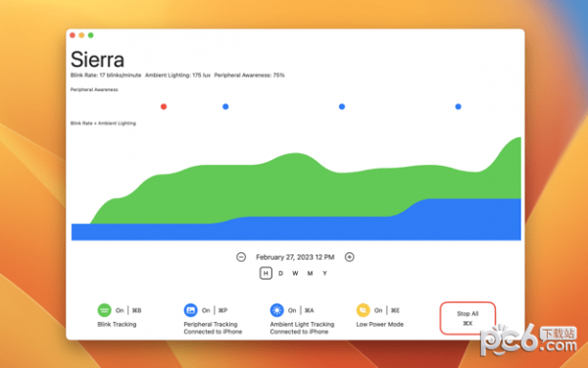
Task: Select the H hourly view
Action: 266,274
